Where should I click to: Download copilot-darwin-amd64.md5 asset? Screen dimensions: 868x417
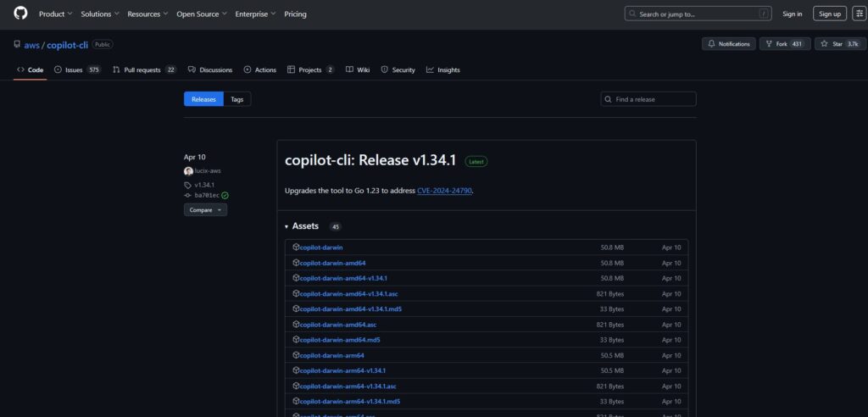click(340, 340)
